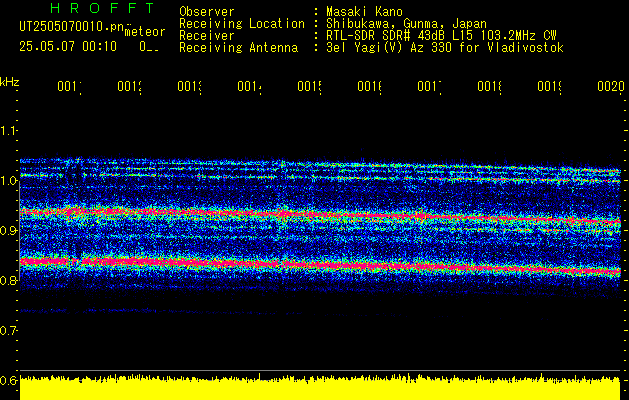Click the 0020 time marker
This screenshot has width=629, height=400.
(x=611, y=87)
